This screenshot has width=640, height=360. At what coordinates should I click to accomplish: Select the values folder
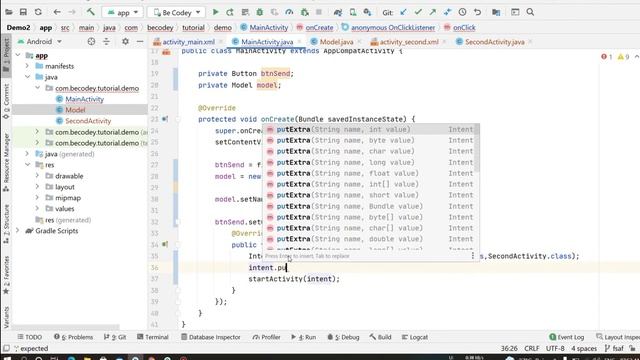click(64, 209)
